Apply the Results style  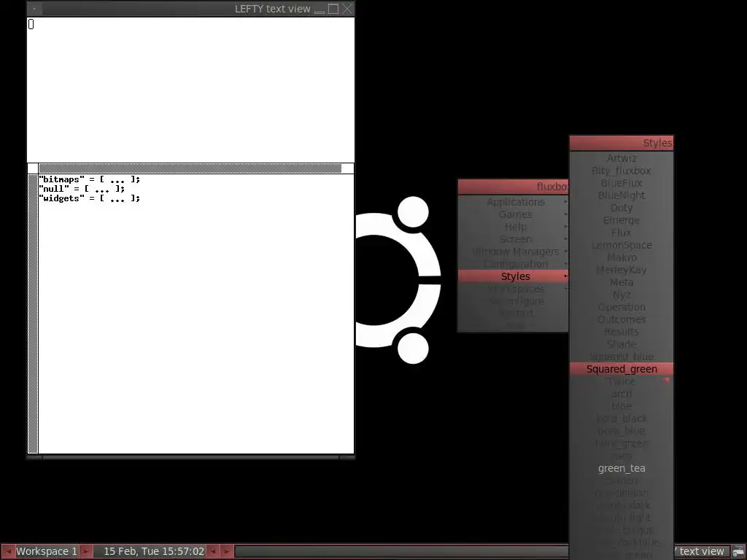(x=622, y=332)
